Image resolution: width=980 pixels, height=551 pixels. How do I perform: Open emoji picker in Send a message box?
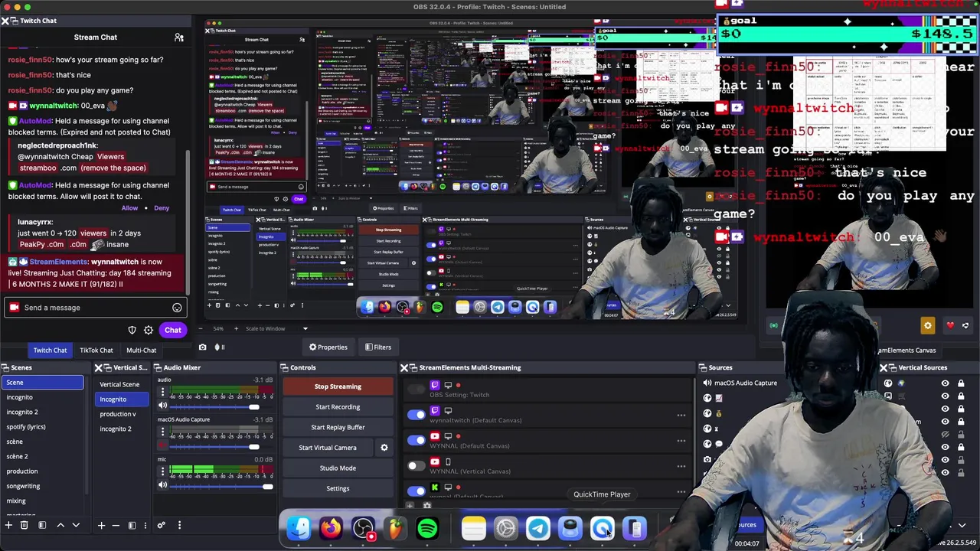click(177, 308)
